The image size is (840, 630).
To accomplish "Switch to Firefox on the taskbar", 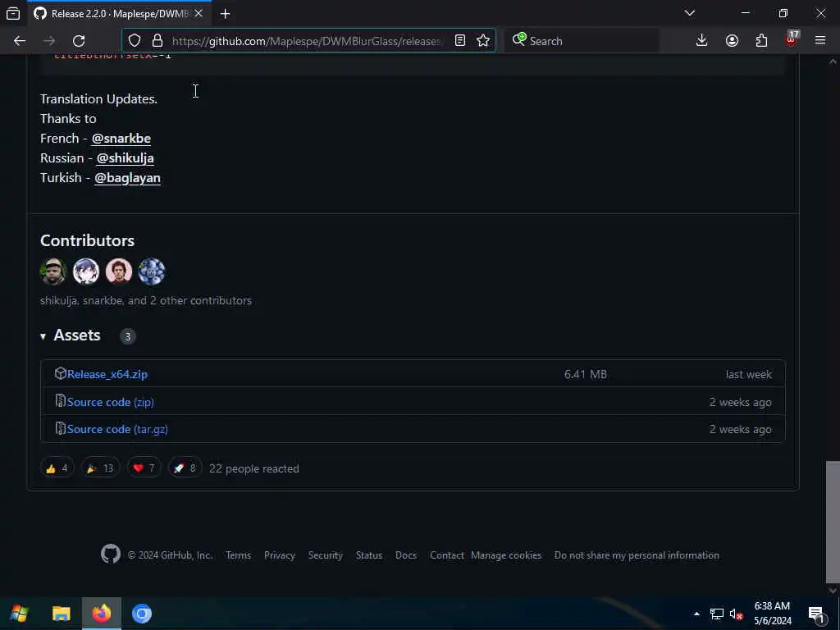I will click(x=102, y=614).
